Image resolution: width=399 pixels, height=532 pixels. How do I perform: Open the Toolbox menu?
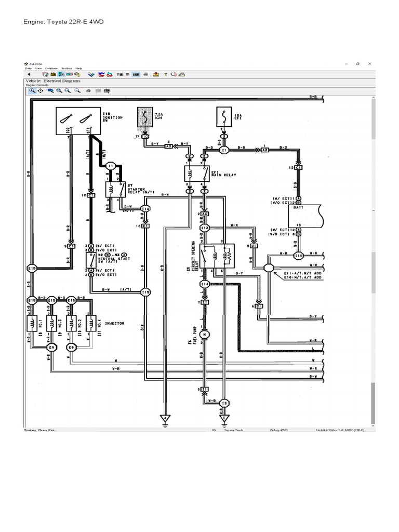point(67,68)
